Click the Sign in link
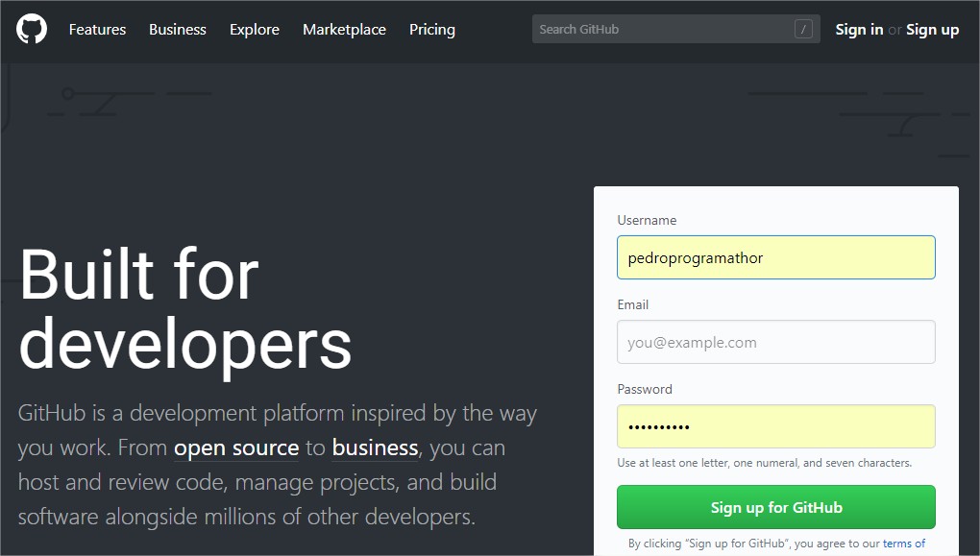The height and width of the screenshot is (556, 980). click(858, 29)
